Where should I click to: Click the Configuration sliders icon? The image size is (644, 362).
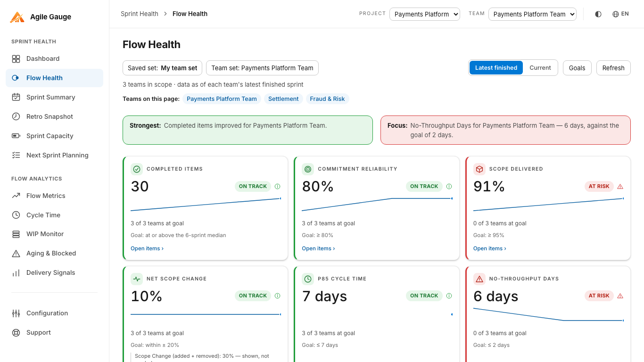pyautogui.click(x=16, y=313)
